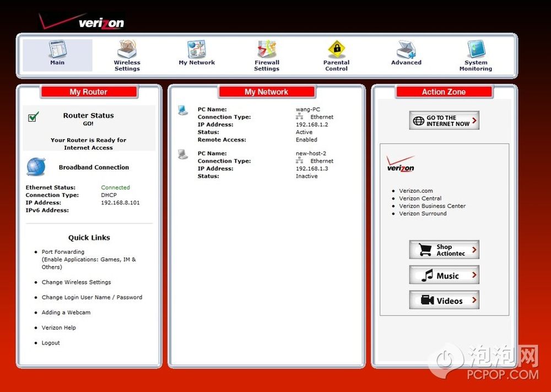Click the My Network panel header
The height and width of the screenshot is (392, 551).
pos(266,92)
